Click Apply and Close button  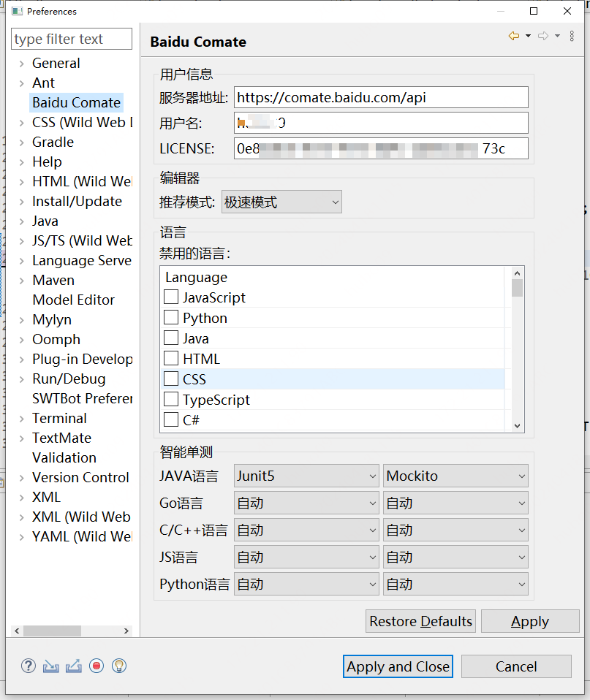pyautogui.click(x=398, y=666)
